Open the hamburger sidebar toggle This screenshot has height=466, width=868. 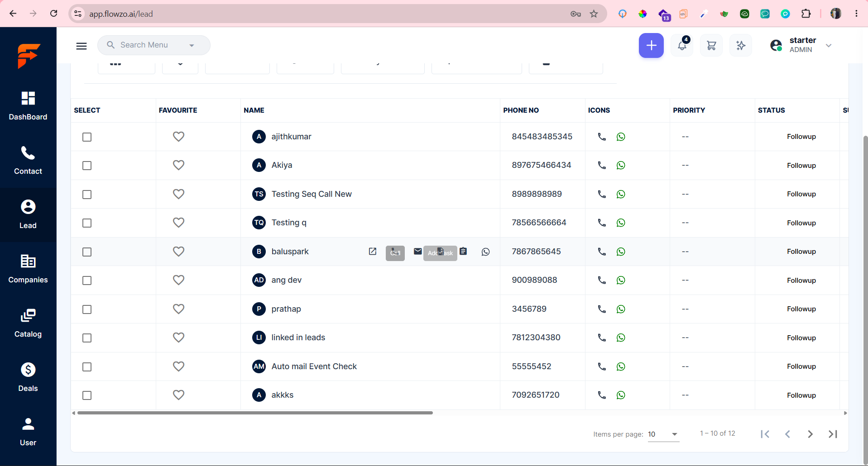82,46
